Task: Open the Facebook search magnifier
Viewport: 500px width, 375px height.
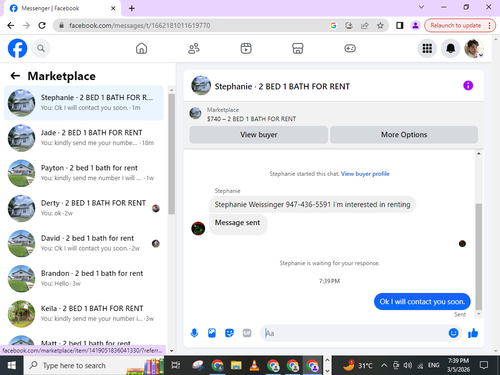Action: [x=41, y=49]
